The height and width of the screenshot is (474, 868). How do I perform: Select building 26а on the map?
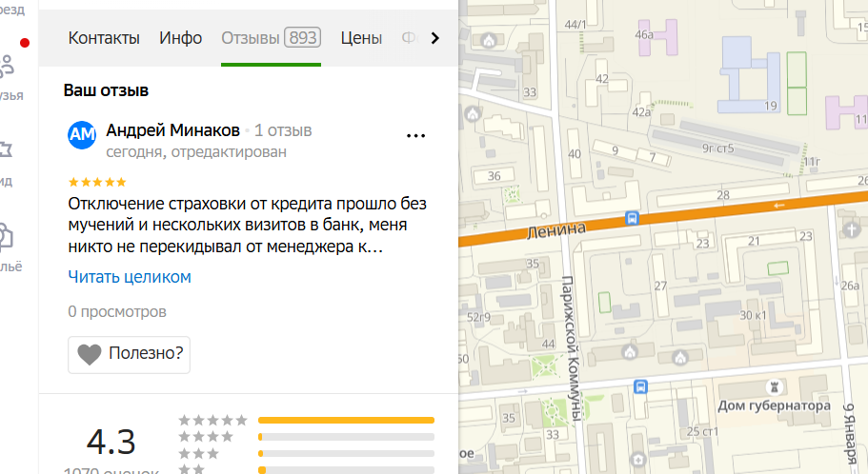(850, 286)
